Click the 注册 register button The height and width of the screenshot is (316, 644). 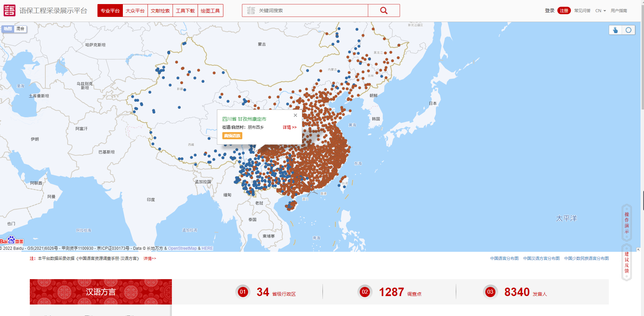coord(564,11)
